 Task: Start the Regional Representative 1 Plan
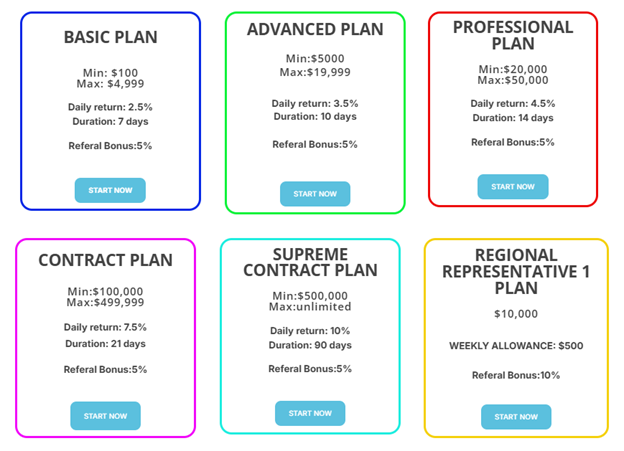click(x=516, y=417)
